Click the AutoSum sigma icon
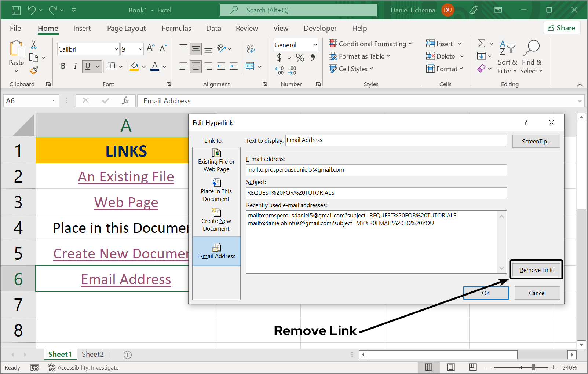Viewport: 588px width, 374px height. (x=482, y=44)
